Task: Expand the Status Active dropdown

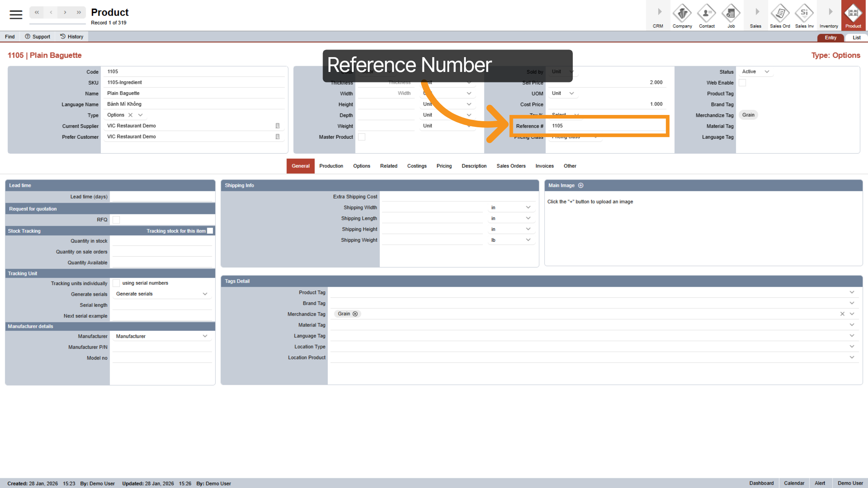Action: click(x=767, y=72)
